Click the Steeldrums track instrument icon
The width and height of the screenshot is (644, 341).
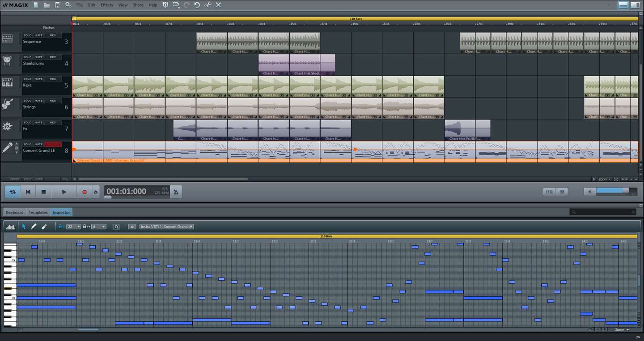tap(7, 61)
